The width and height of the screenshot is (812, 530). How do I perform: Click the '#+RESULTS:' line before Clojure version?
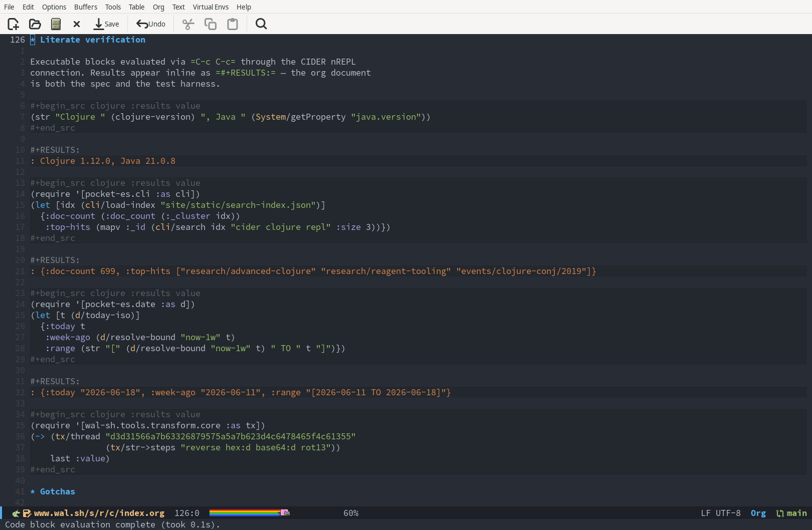click(55, 150)
